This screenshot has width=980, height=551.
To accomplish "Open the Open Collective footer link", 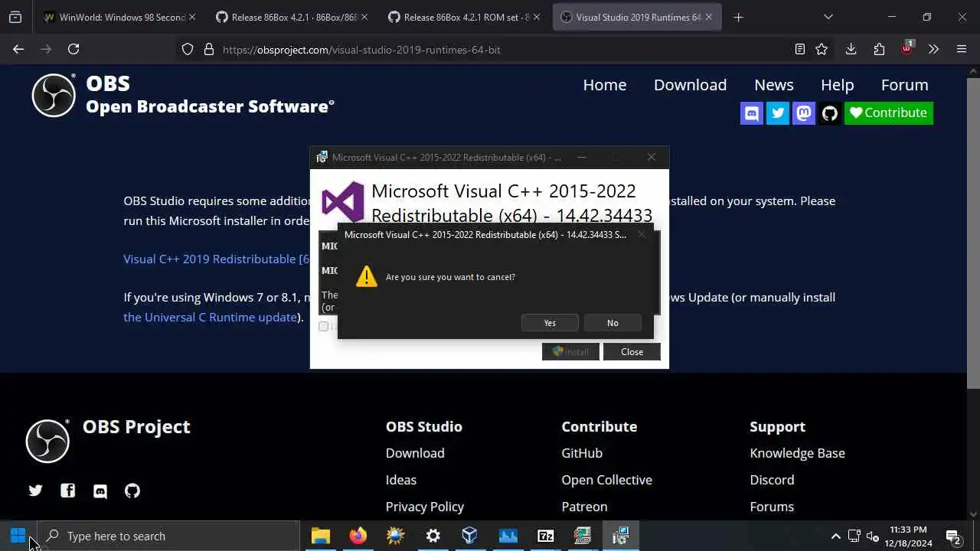I will click(606, 480).
